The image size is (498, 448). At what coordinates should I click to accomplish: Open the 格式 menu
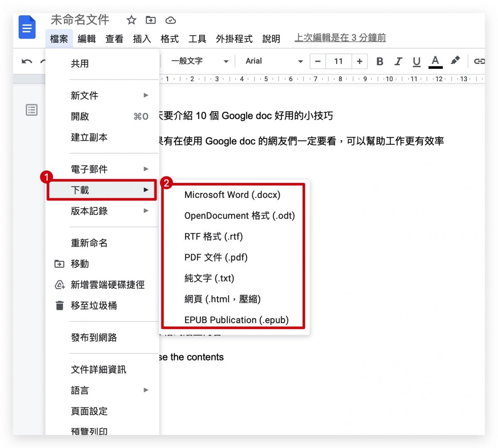pos(170,39)
